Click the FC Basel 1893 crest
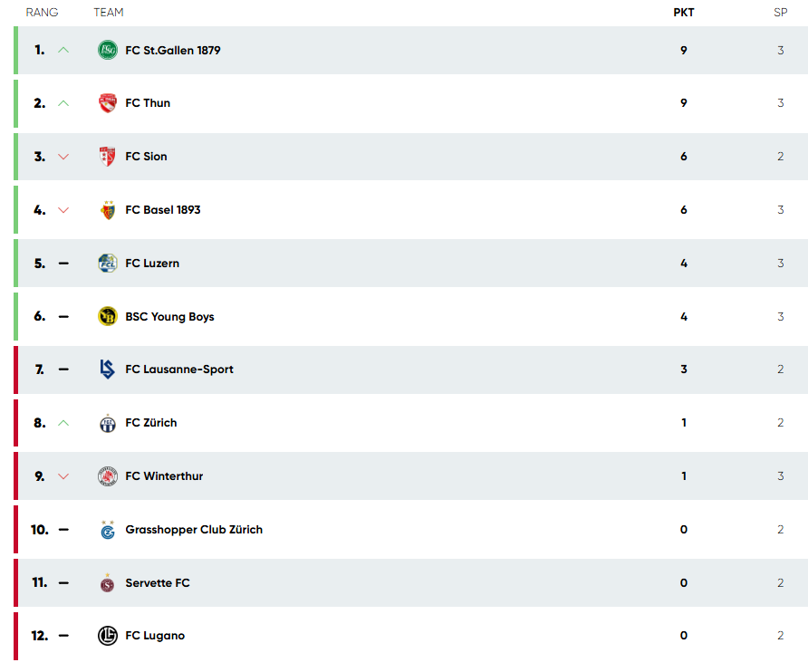Viewport: 808px width, 672px height. coord(108,210)
